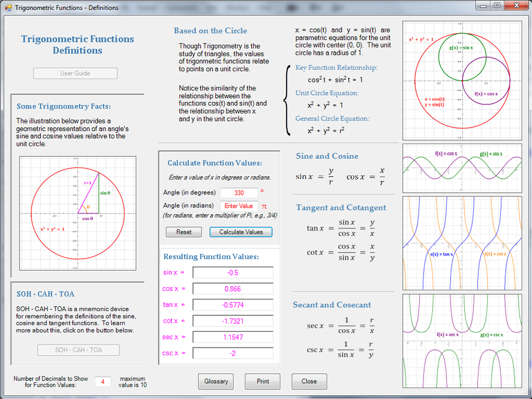The height and width of the screenshot is (399, 532).
Task: Click Calculate Values button
Action: click(x=241, y=232)
